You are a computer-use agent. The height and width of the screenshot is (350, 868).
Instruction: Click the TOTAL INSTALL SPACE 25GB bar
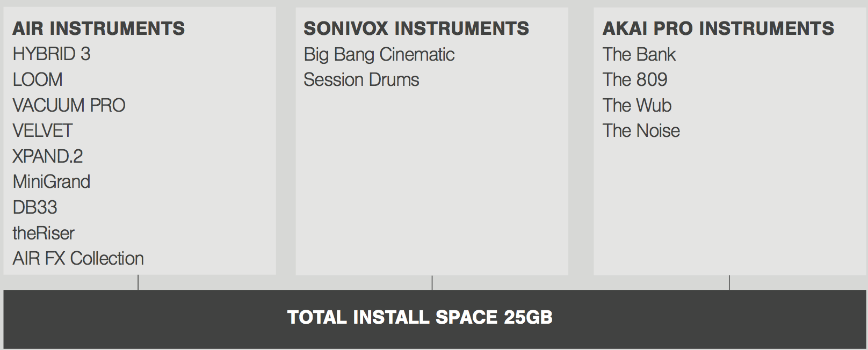click(x=435, y=319)
